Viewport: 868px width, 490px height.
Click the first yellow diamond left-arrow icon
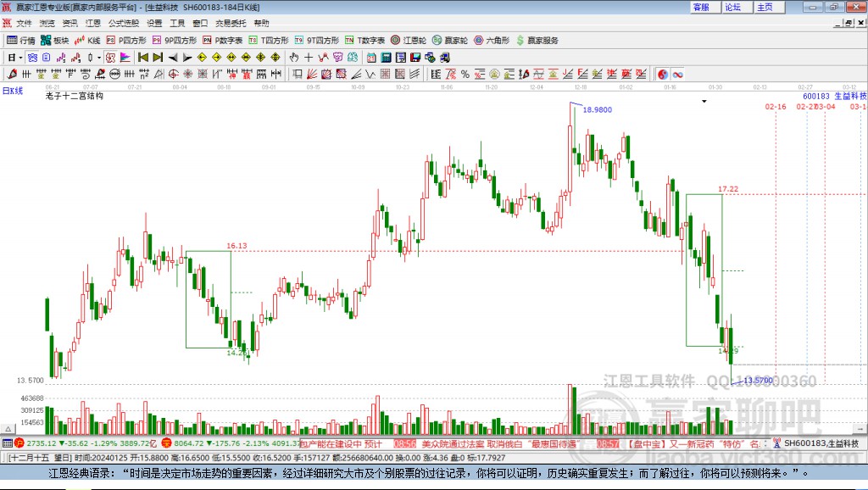(x=202, y=58)
